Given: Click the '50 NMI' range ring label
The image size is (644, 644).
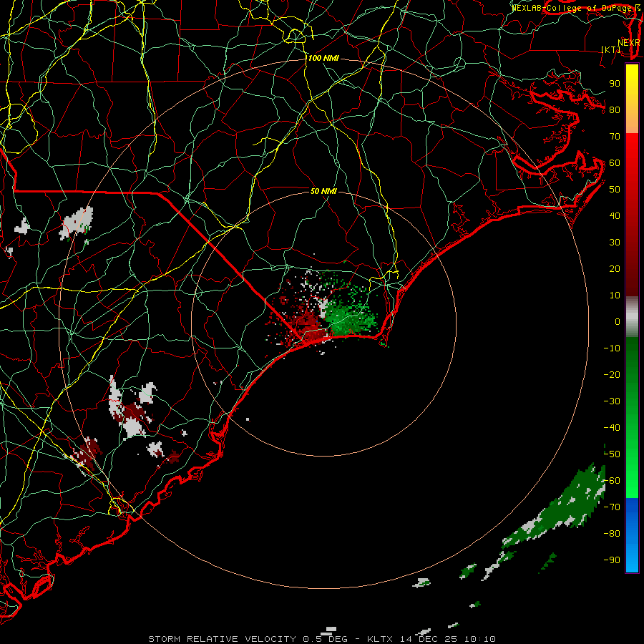Looking at the screenshot, I should click(x=323, y=191).
